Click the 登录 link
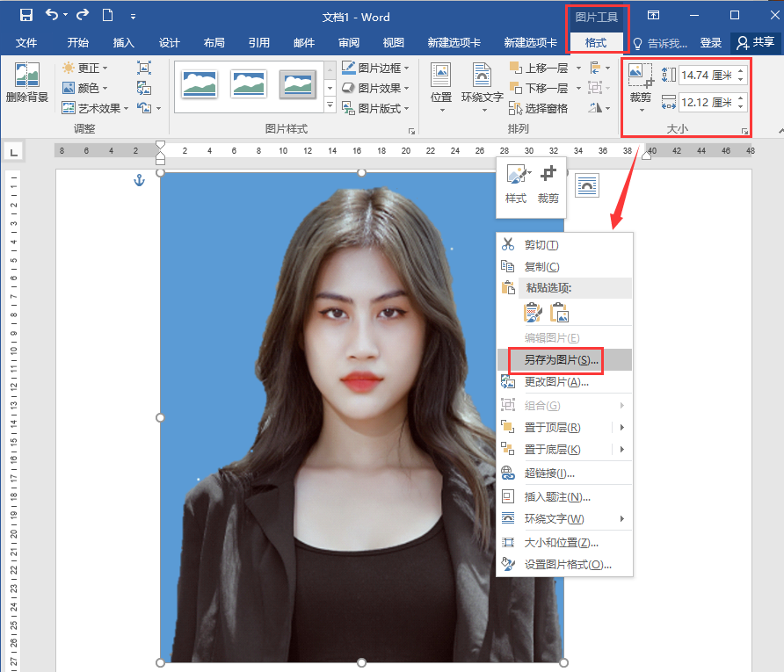 711,42
